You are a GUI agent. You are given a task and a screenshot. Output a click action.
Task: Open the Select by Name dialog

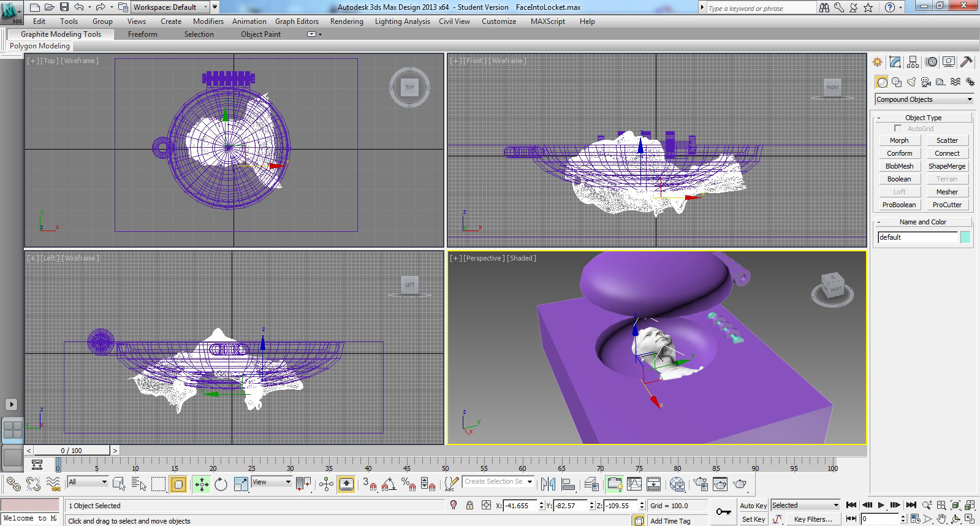pos(139,484)
